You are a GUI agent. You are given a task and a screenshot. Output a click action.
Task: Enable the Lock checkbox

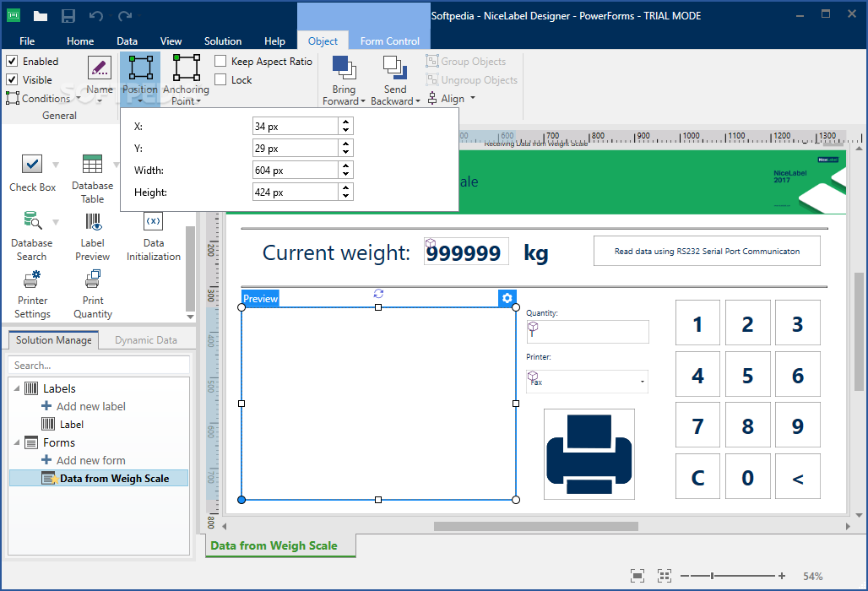pyautogui.click(x=220, y=79)
